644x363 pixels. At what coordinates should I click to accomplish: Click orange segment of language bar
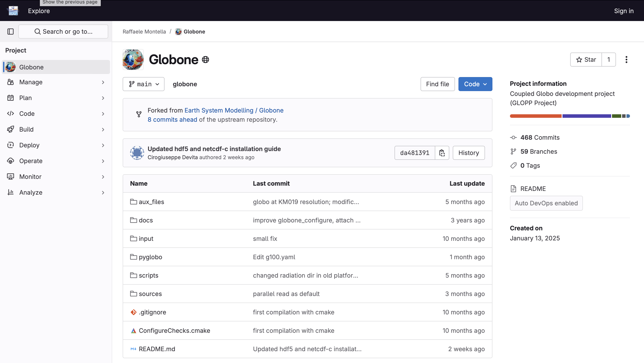click(x=536, y=116)
